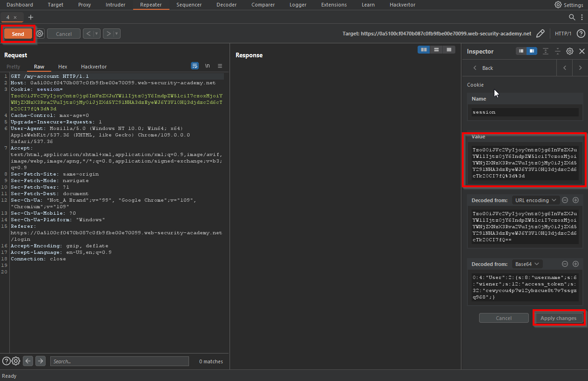This screenshot has height=381, width=588.
Task: Click the send options gear beside Send
Action: pyautogui.click(x=40, y=34)
